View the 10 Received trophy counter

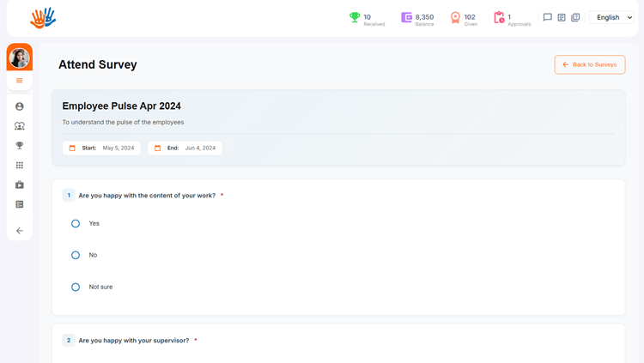pos(366,19)
